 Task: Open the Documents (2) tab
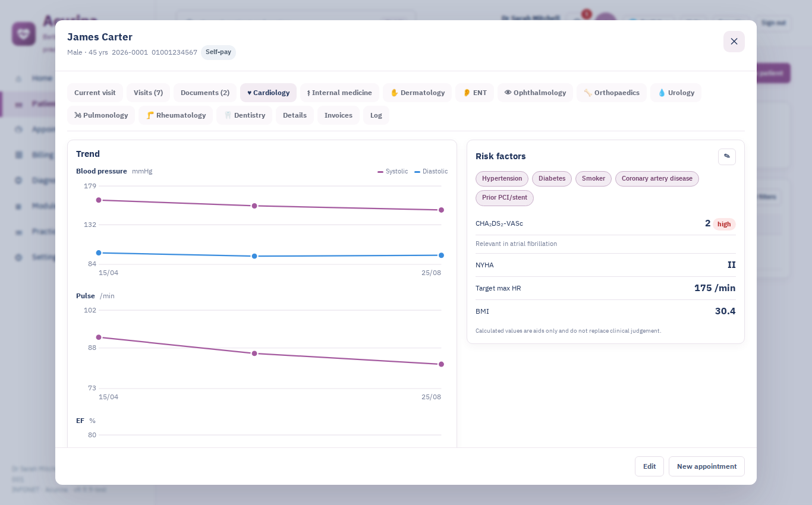coord(205,93)
